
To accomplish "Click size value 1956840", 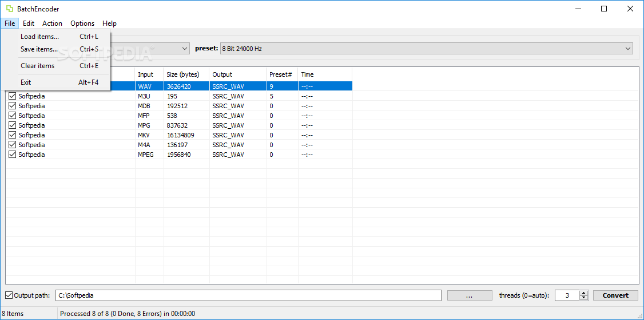I will point(179,155).
